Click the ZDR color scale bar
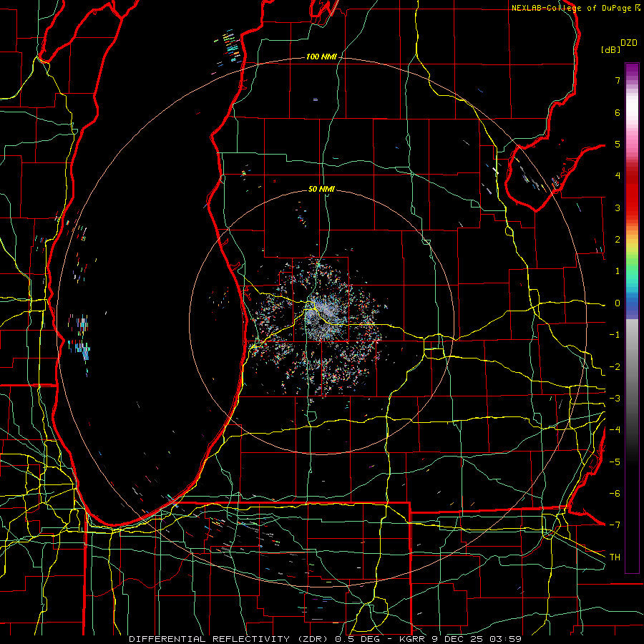Viewport: 644px width, 644px height. click(632, 318)
